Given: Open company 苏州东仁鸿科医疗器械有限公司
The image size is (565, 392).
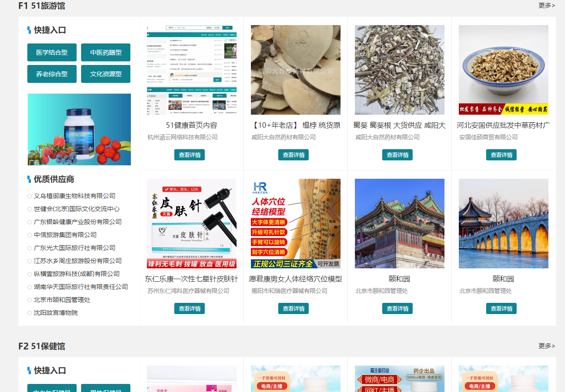Looking at the screenshot, I should click(x=188, y=291).
